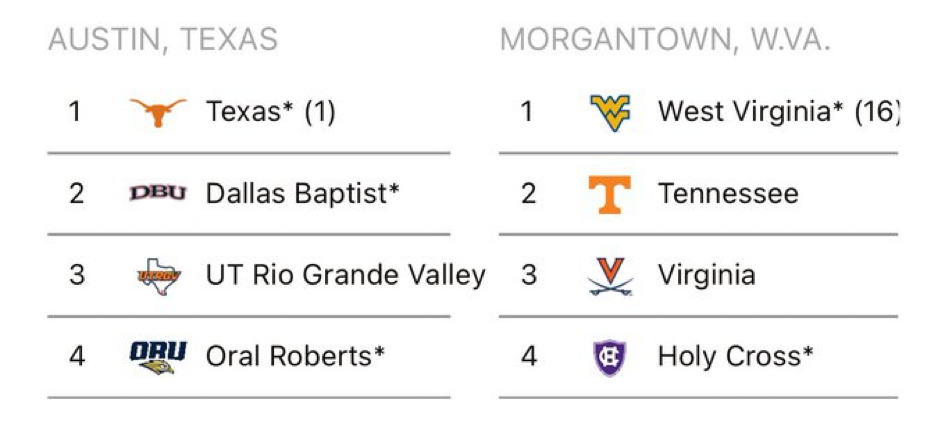The width and height of the screenshot is (945, 439).
Task: Click the DBU Dallas Baptist logo
Action: (158, 194)
